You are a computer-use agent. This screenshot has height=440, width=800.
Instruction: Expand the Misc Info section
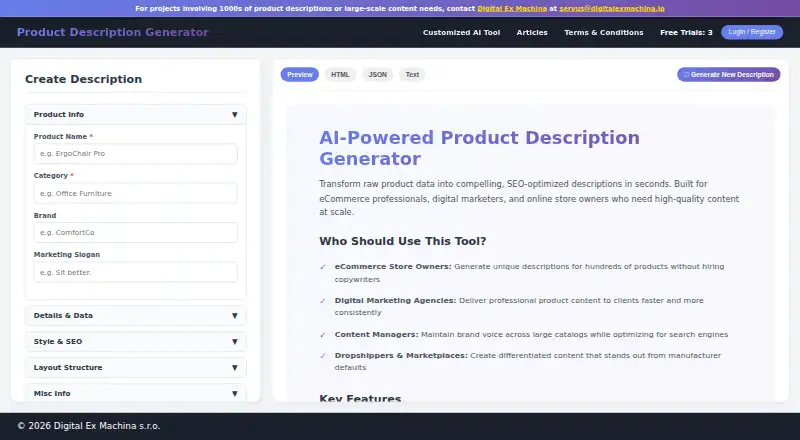click(x=136, y=393)
